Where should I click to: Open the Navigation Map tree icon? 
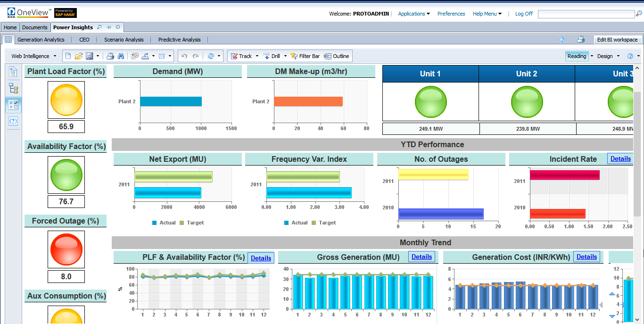click(x=13, y=88)
